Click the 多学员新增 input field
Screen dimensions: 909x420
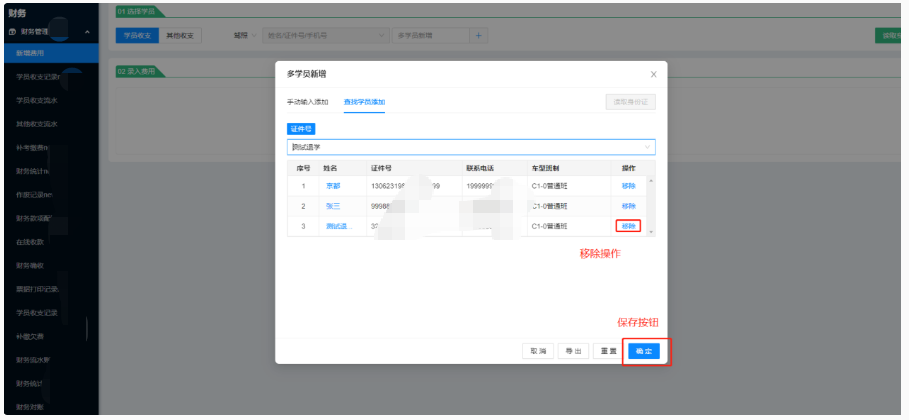(431, 35)
